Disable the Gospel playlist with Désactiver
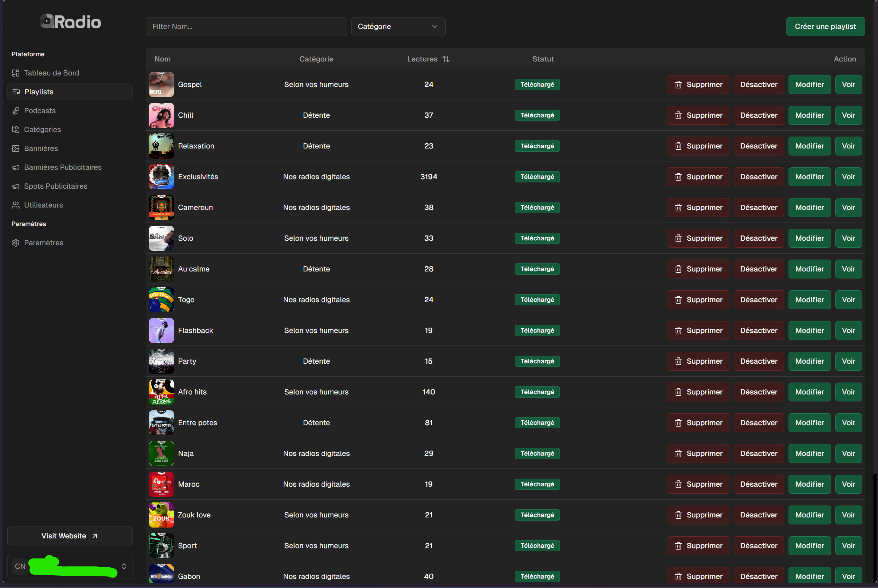878x588 pixels. (x=758, y=85)
